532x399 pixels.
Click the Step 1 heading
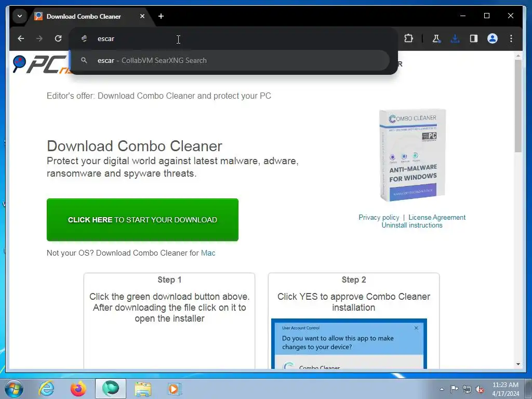click(169, 280)
